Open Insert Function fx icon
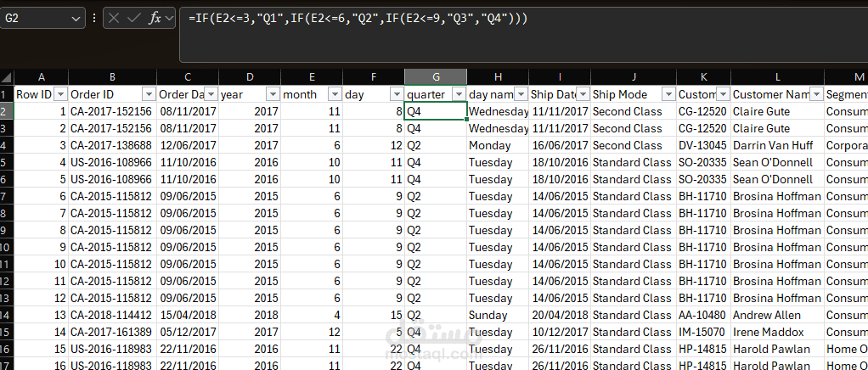Image resolution: width=868 pixels, height=370 pixels. coord(155,19)
